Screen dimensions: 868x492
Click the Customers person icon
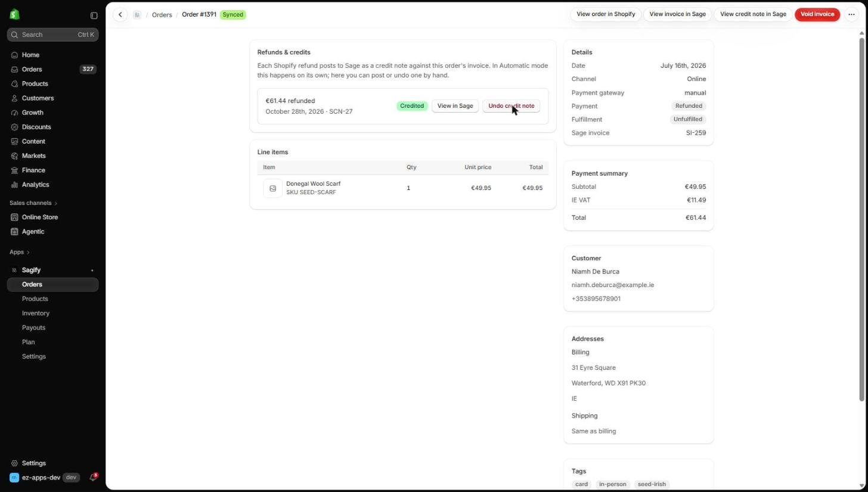click(14, 98)
